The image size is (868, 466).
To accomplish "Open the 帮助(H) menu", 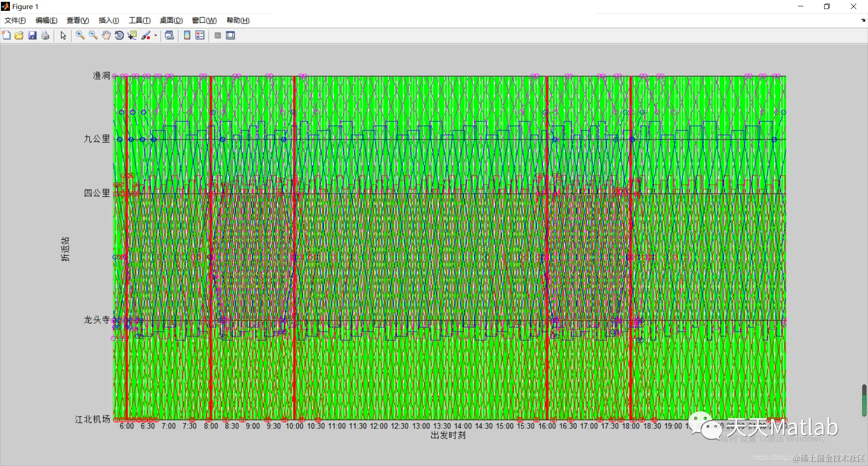I will click(x=238, y=20).
